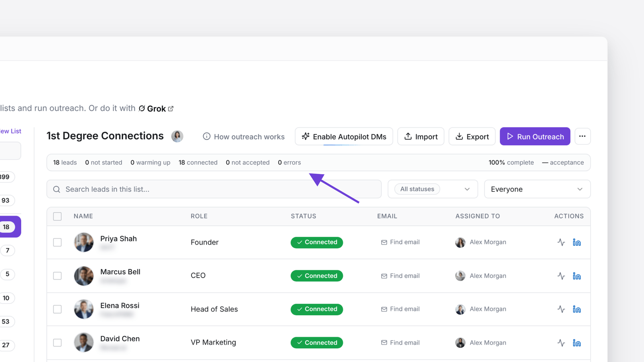Open activity icon for David Chen
The width and height of the screenshot is (644, 362).
click(561, 343)
